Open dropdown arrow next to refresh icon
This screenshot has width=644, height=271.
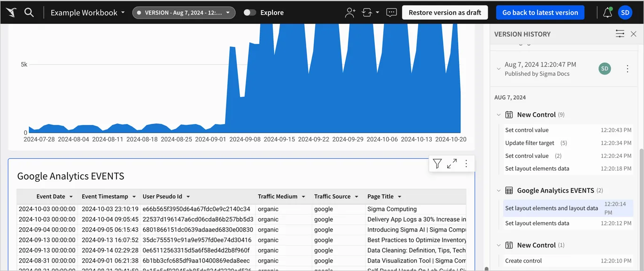click(377, 13)
